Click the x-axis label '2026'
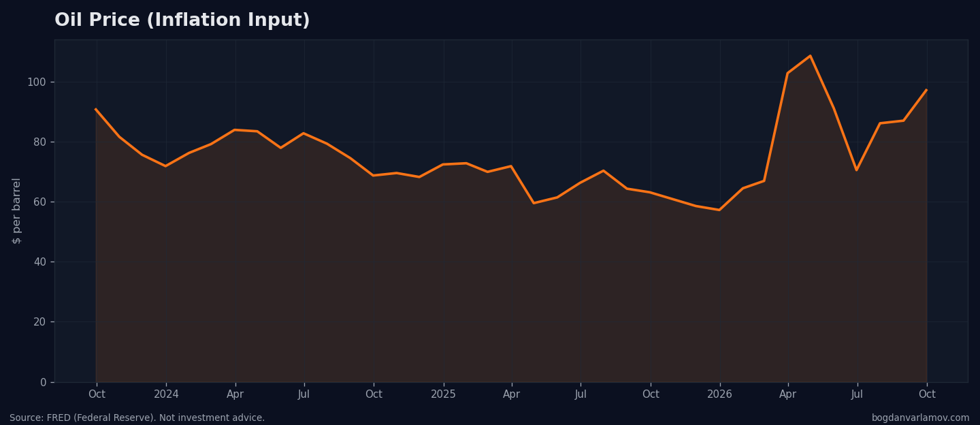The image size is (980, 425). 719,394
